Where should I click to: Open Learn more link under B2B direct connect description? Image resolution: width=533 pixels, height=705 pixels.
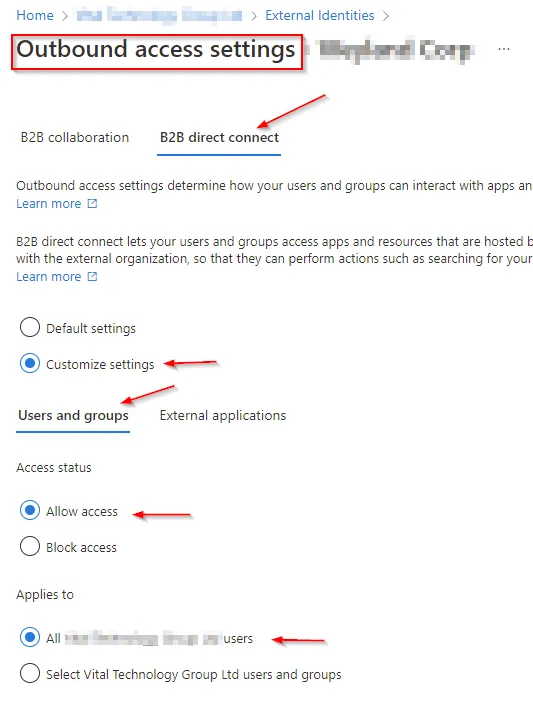pyautogui.click(x=49, y=277)
